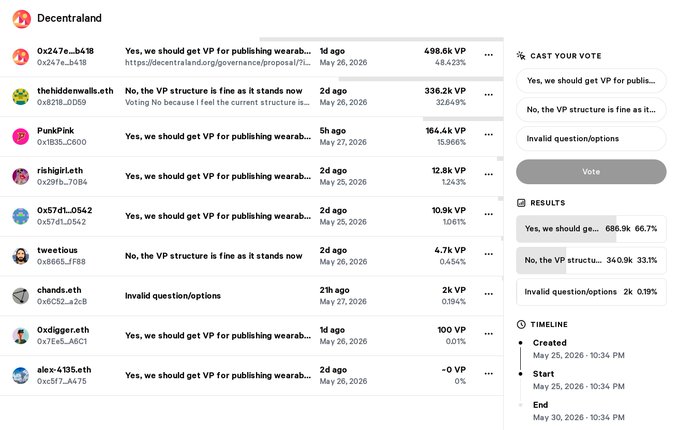Click the timeline Start marker dot

tap(521, 374)
